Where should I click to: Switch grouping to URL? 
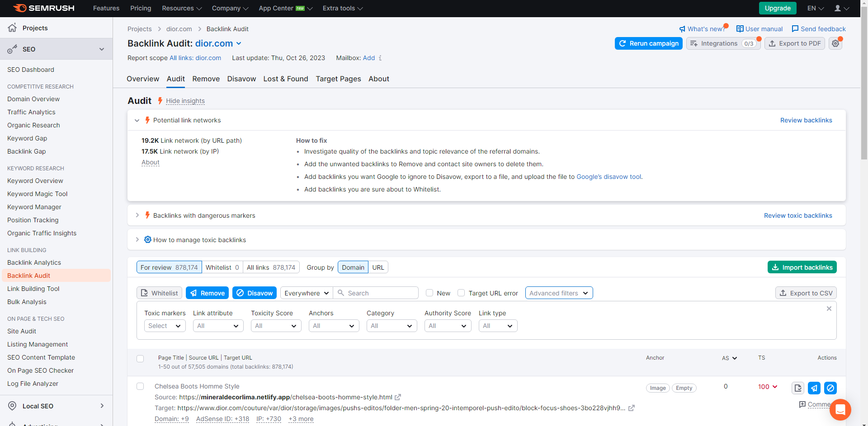[378, 267]
